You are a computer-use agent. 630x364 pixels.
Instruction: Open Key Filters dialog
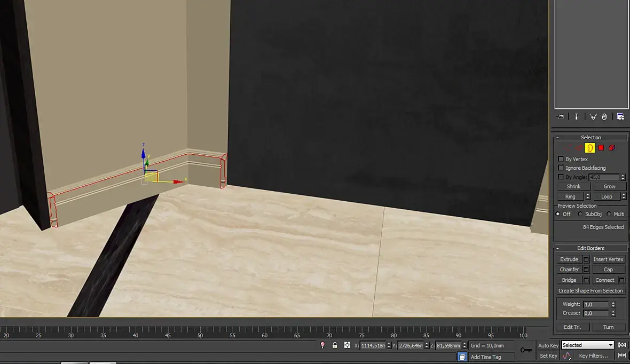[594, 356]
